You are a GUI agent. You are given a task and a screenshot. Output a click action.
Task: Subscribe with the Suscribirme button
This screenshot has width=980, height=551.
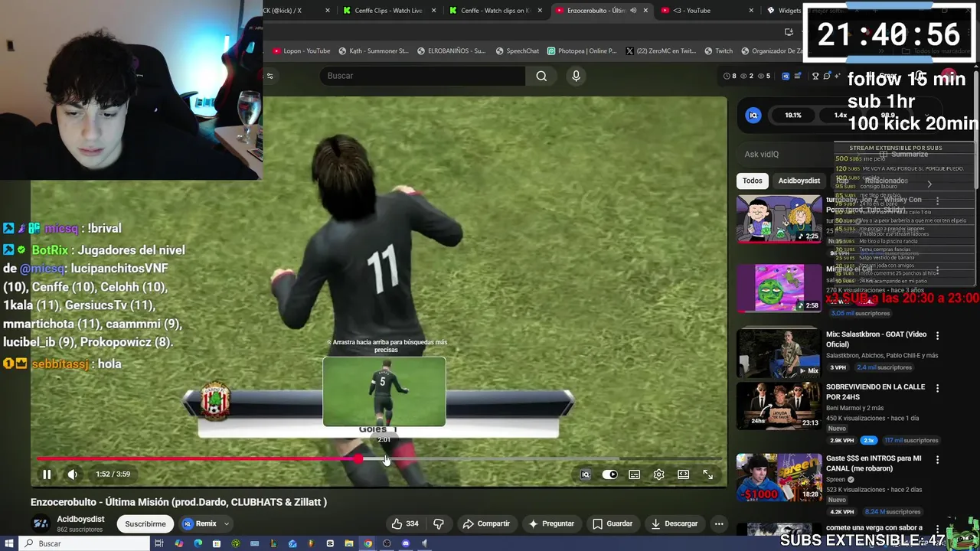(145, 523)
